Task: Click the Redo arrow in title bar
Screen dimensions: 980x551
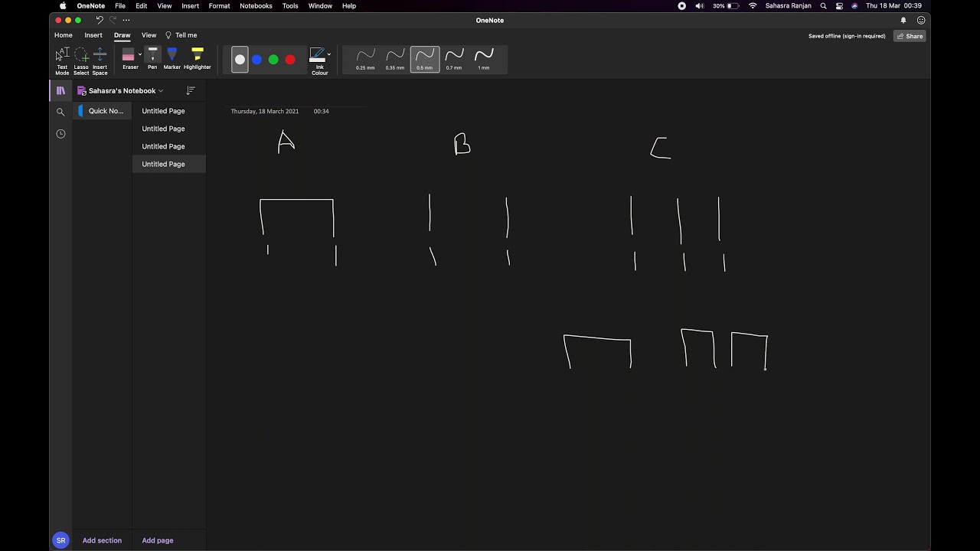Action: 113,20
